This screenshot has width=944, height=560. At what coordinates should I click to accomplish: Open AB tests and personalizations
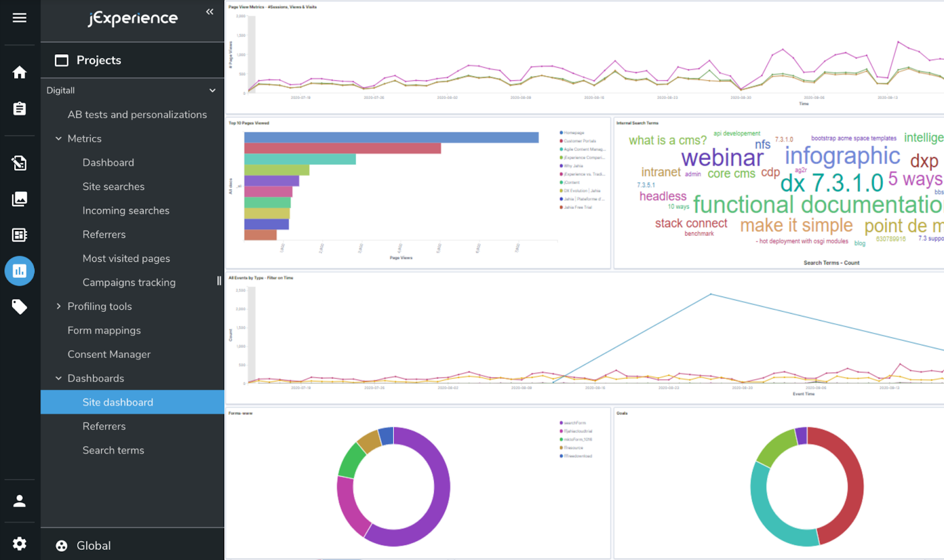[x=137, y=114]
